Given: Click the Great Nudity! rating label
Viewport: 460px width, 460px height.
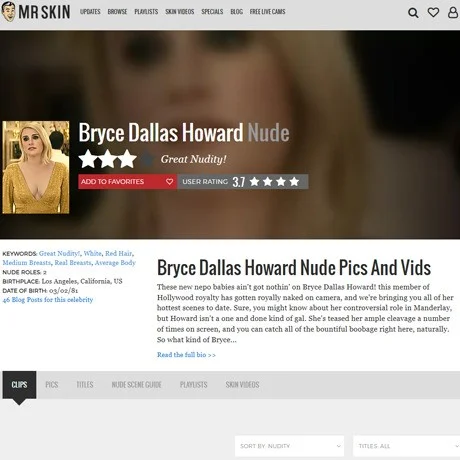Looking at the screenshot, I should [x=194, y=159].
